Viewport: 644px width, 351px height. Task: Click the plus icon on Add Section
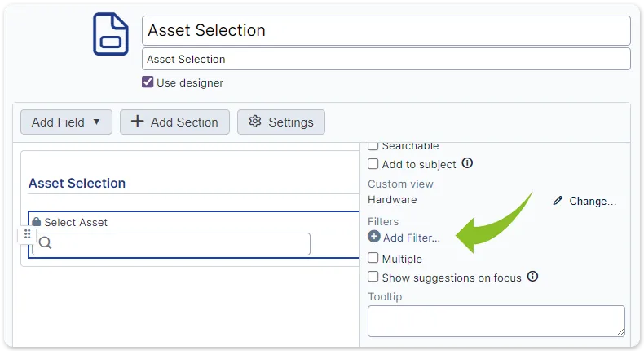pos(137,122)
